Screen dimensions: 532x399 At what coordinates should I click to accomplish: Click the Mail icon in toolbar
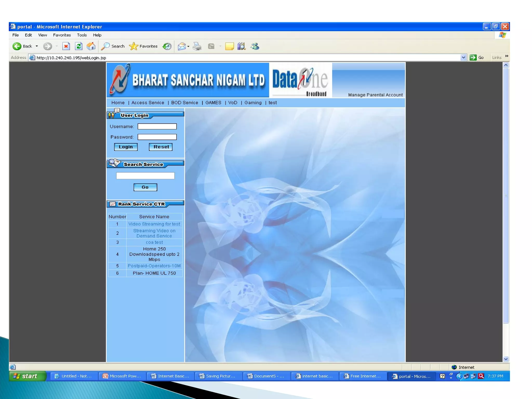click(182, 46)
